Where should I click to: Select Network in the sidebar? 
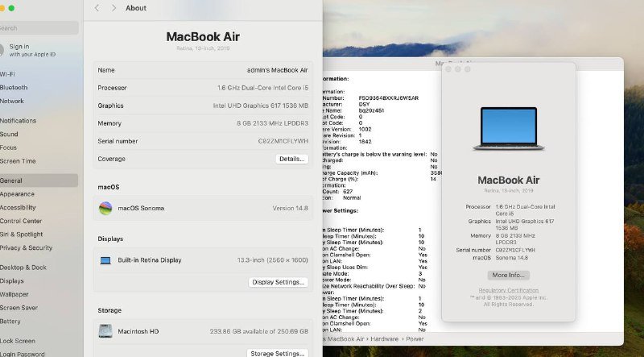[12, 102]
